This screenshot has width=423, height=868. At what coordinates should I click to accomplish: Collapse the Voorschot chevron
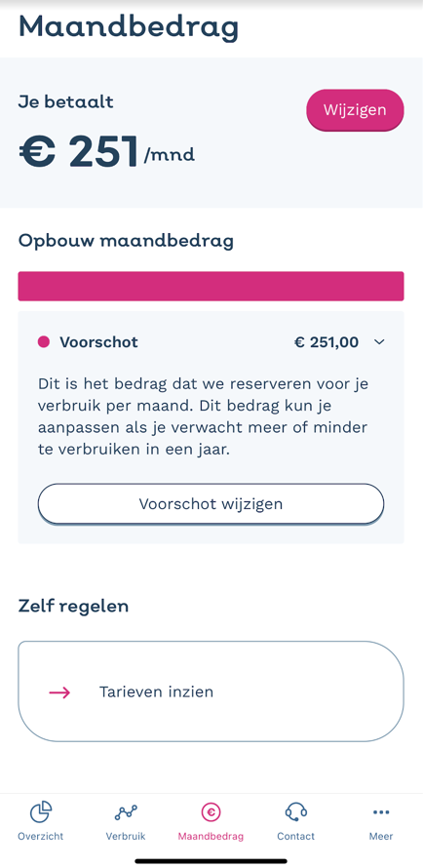click(x=379, y=342)
